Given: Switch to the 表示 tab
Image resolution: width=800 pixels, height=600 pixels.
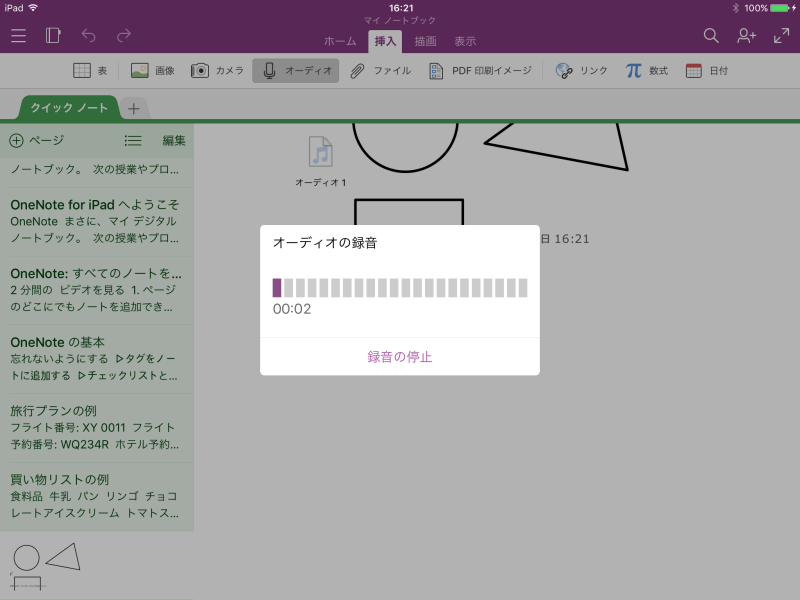Looking at the screenshot, I should coord(465,41).
